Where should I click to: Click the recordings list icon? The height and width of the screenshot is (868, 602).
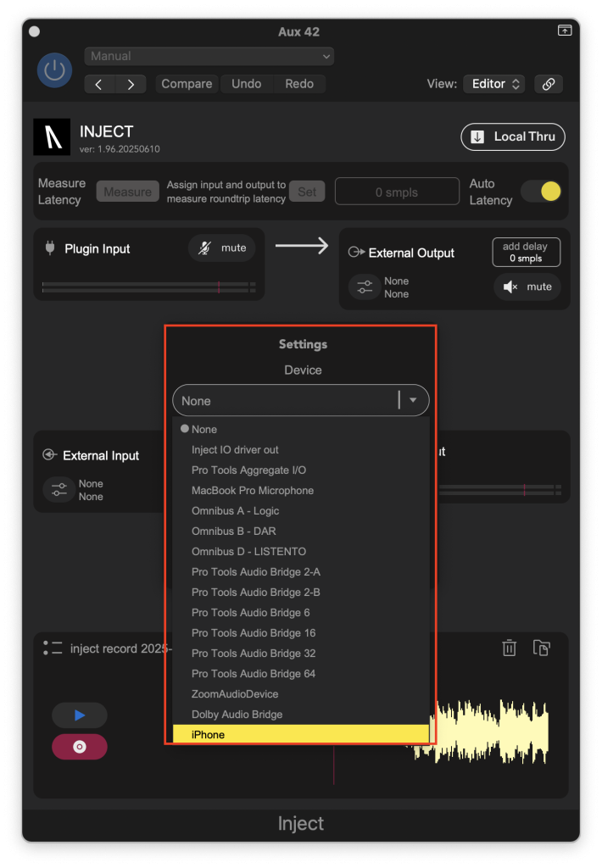tap(53, 648)
